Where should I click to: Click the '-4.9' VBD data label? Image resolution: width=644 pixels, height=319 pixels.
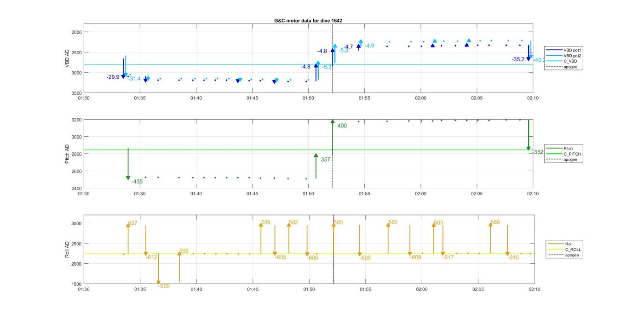point(369,46)
